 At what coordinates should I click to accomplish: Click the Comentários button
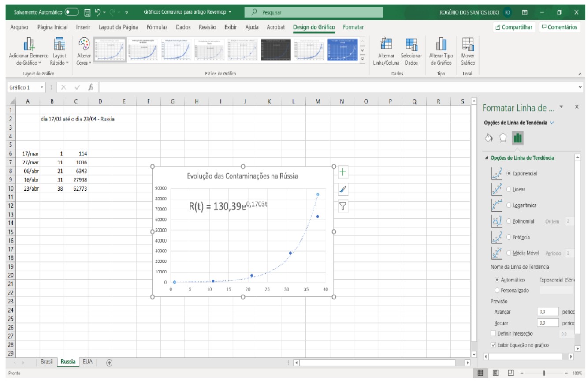click(x=559, y=27)
